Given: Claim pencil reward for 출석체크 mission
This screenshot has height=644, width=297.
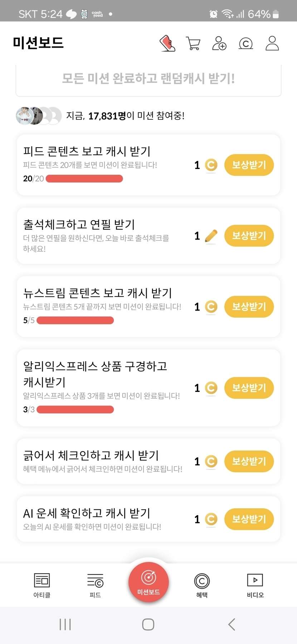Looking at the screenshot, I should tap(249, 236).
